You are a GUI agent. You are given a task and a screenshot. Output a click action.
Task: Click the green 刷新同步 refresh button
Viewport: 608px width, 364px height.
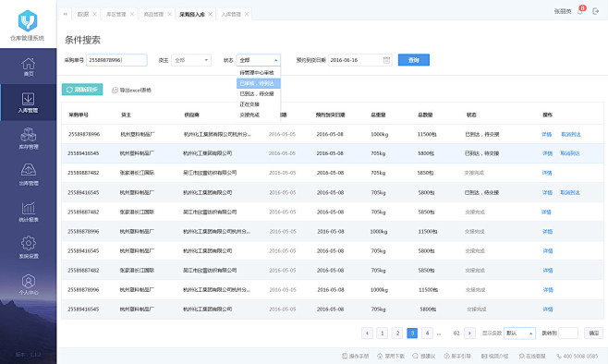coord(82,90)
